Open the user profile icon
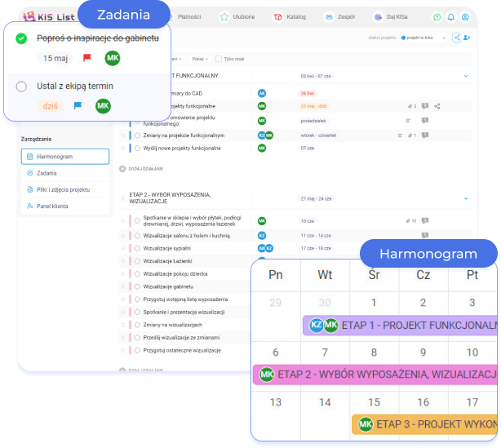This screenshot has width=501, height=448. 465,16
